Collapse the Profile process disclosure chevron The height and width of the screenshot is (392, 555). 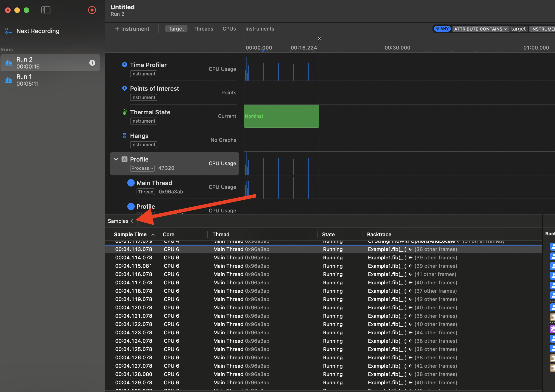116,159
